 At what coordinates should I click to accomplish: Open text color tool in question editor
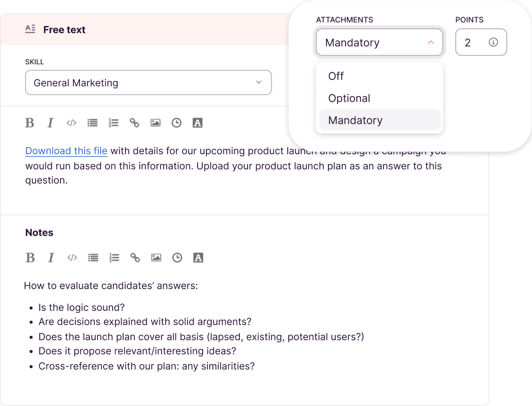[197, 123]
